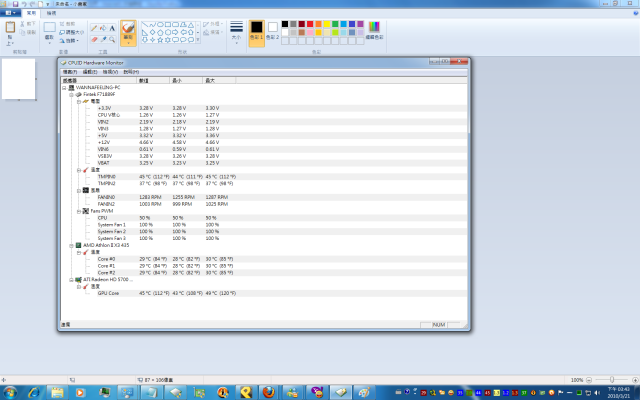640x400 pixels.
Task: Pick the Diamond shape
Action: [152, 32]
